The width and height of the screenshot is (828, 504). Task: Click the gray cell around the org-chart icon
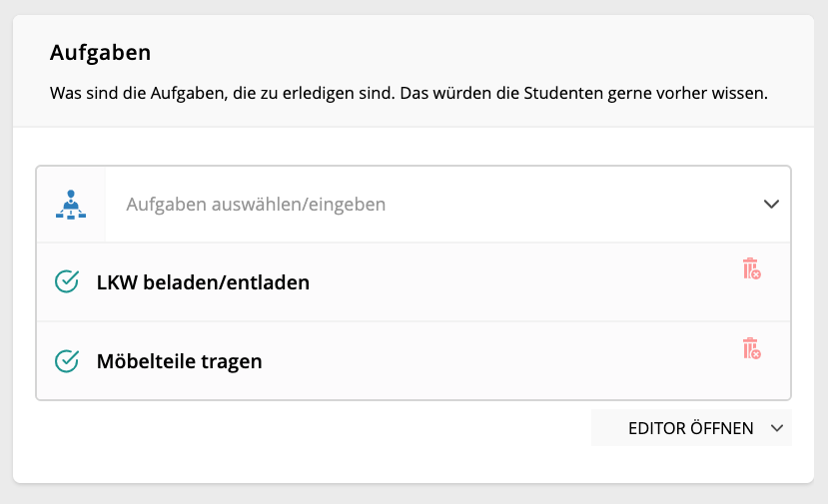pyautogui.click(x=71, y=205)
